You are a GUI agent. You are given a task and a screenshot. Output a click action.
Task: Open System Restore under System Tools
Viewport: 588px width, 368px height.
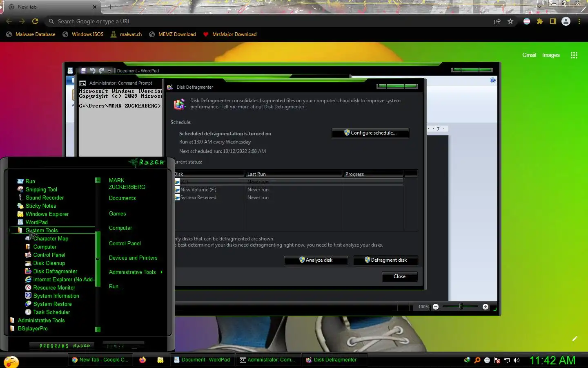tap(52, 304)
